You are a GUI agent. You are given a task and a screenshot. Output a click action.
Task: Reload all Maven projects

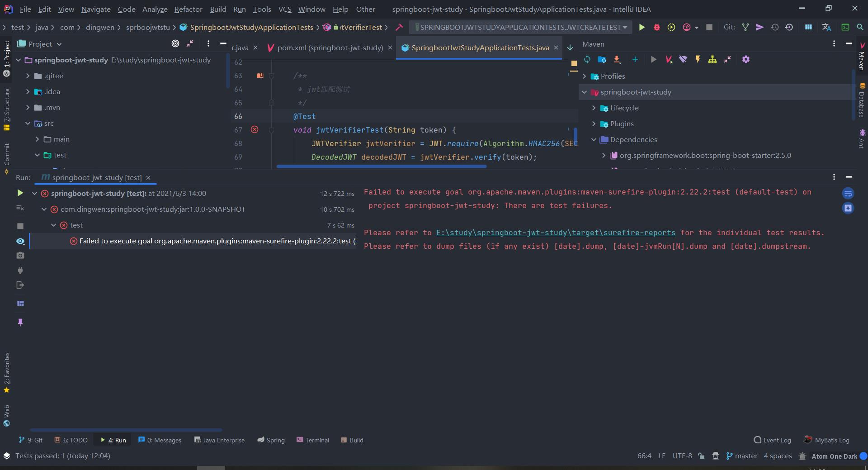point(587,59)
